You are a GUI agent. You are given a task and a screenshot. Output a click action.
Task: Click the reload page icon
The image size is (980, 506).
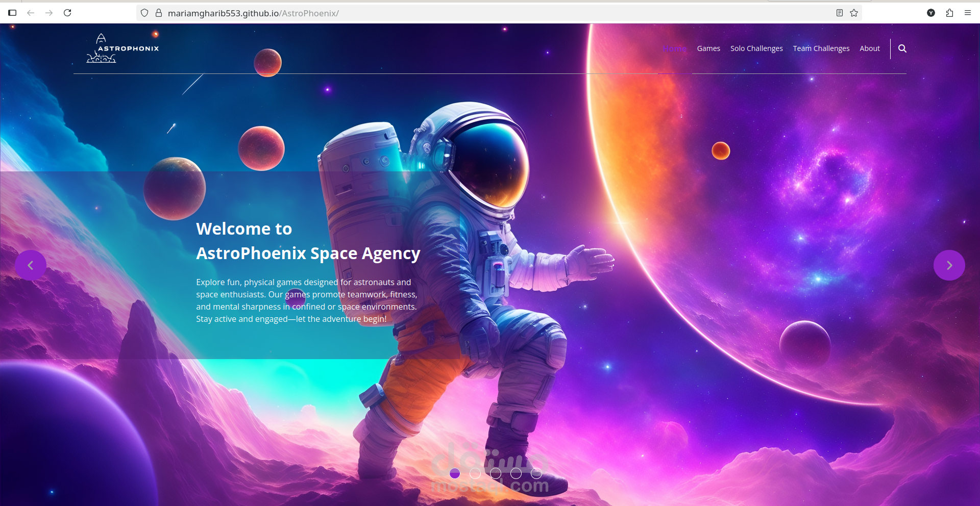[x=67, y=13]
